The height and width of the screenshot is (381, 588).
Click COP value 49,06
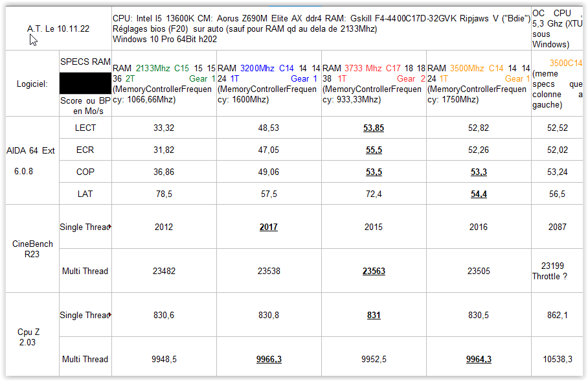[x=269, y=172]
